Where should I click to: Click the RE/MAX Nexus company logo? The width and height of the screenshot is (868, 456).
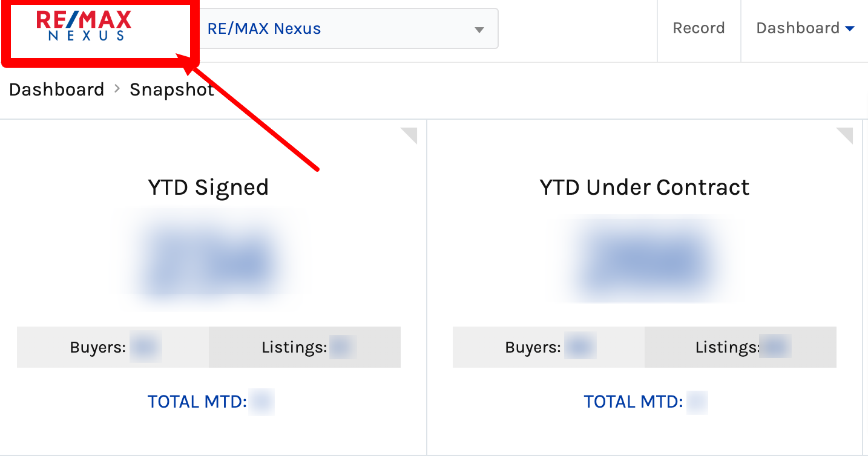click(85, 25)
